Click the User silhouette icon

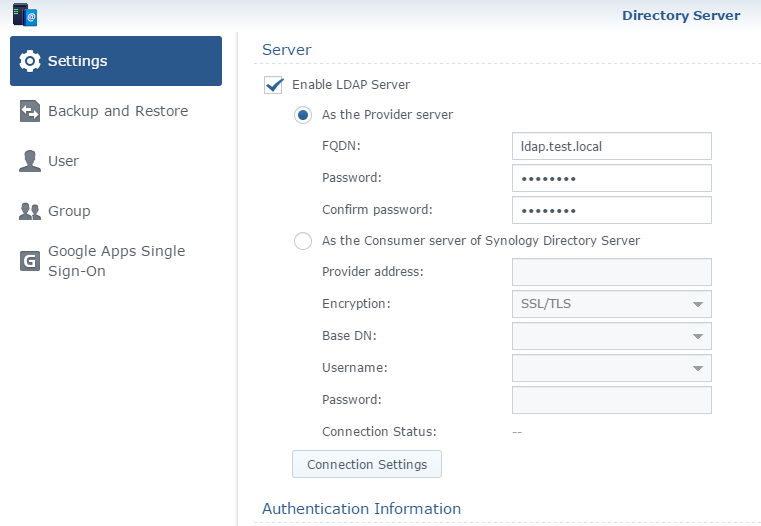(30, 161)
